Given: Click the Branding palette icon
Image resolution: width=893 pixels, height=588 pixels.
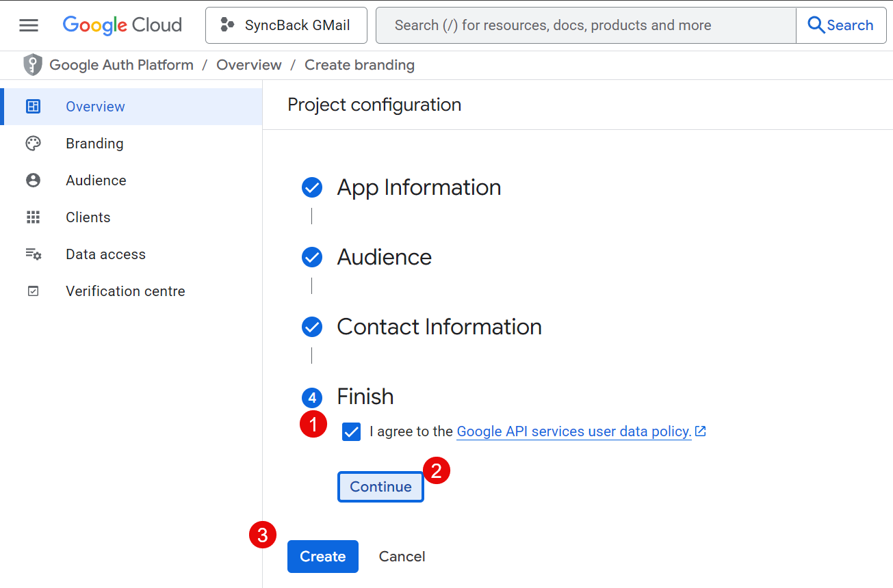Looking at the screenshot, I should (x=33, y=144).
